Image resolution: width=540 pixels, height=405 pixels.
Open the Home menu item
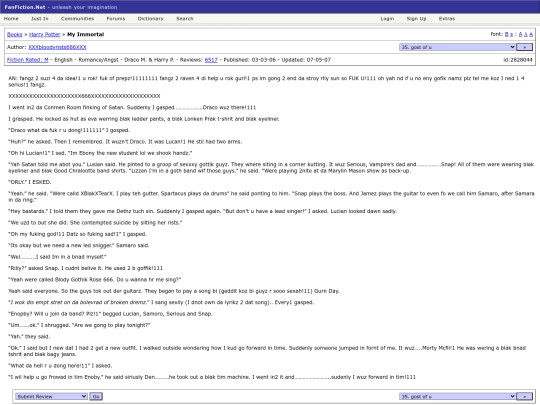[x=11, y=19]
